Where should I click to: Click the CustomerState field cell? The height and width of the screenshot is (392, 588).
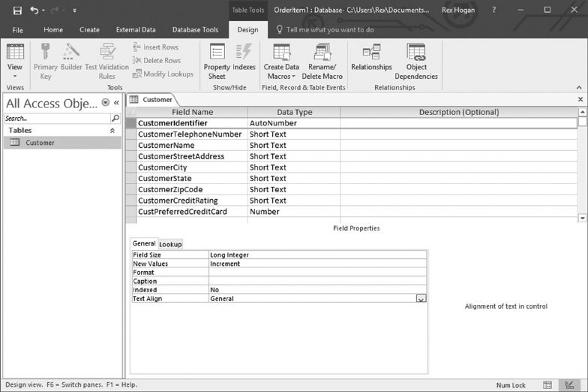[x=192, y=179]
